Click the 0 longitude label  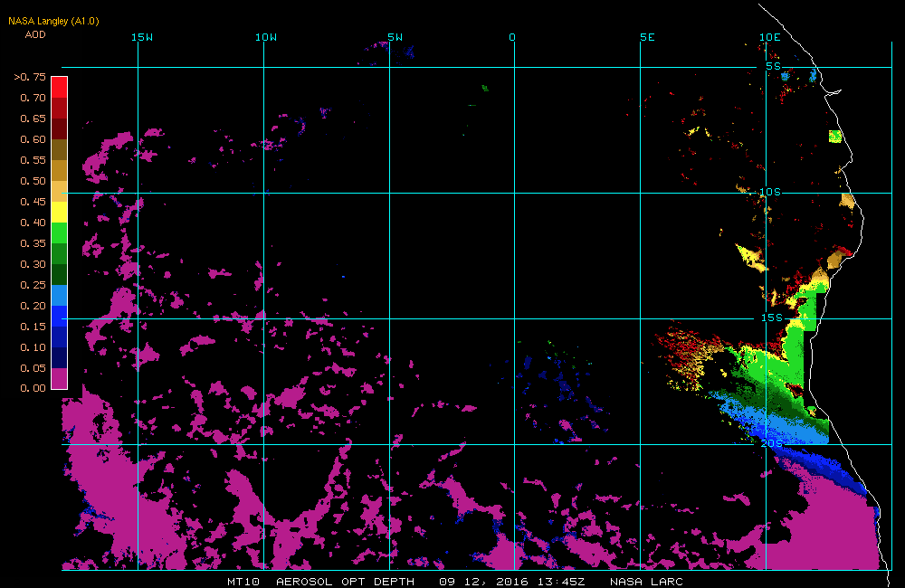(x=512, y=37)
